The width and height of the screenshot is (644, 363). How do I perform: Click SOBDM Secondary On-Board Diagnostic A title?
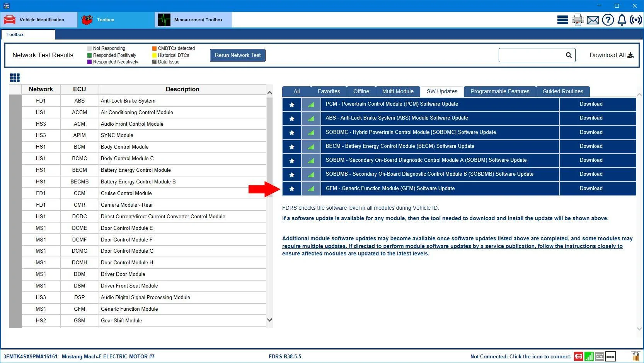click(x=426, y=160)
